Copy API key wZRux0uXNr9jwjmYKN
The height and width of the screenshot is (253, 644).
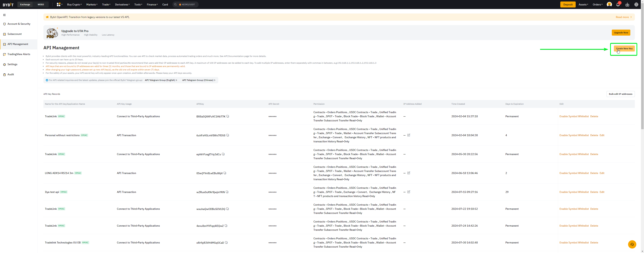(x=227, y=192)
